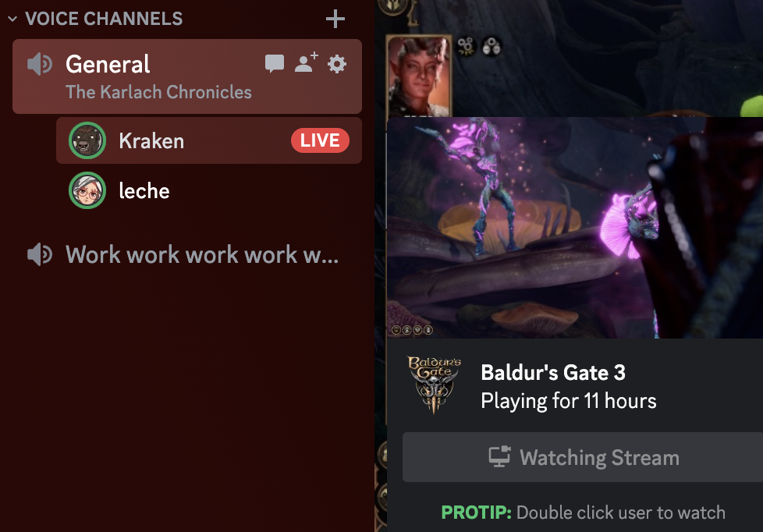Click the invite people icon on General
The image size is (763, 532).
306,62
